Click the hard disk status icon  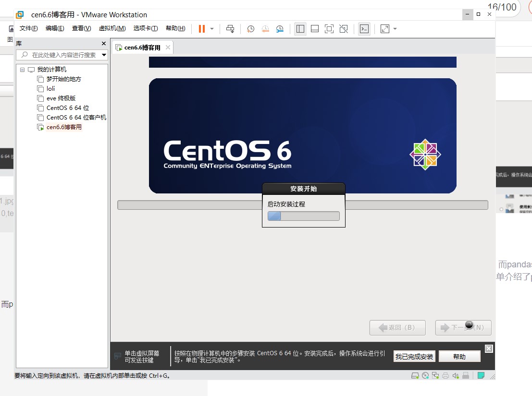415,375
